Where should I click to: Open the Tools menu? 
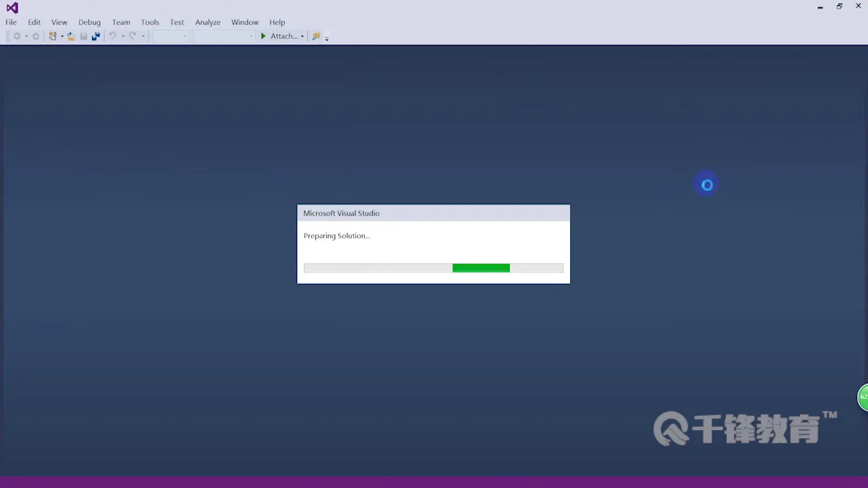(x=150, y=22)
